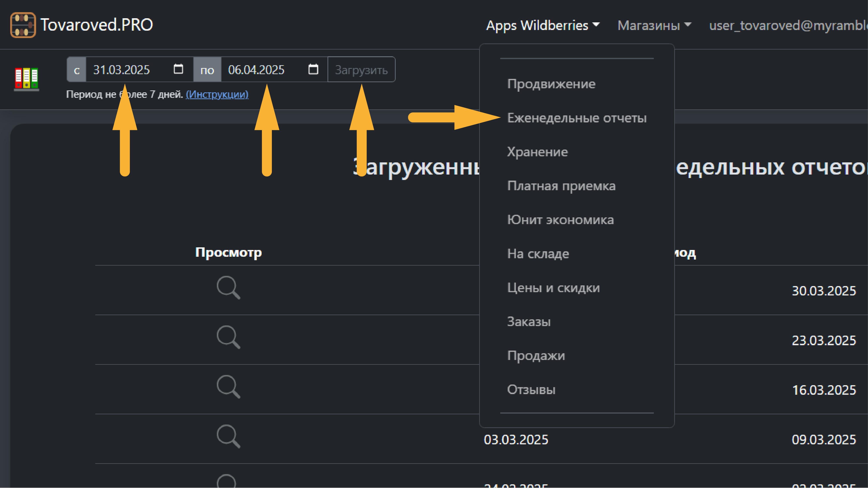Open the 23.03.2025 report via its magnifier

tap(228, 337)
